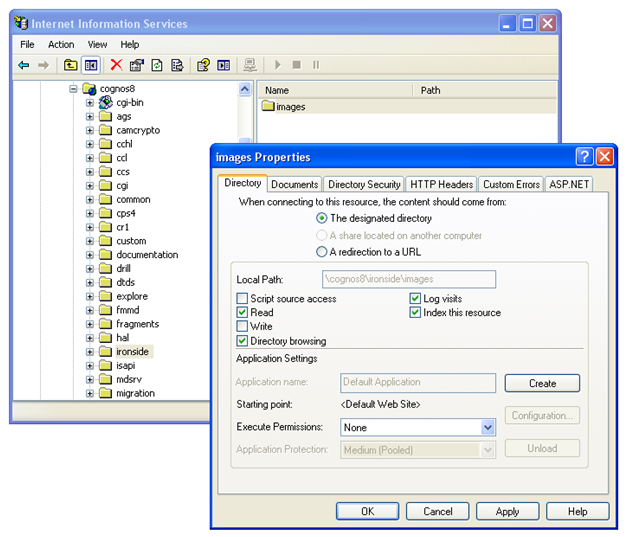This screenshot has height=537, width=628.
Task: Click the dialog's question-mark help icon
Action: click(x=584, y=157)
